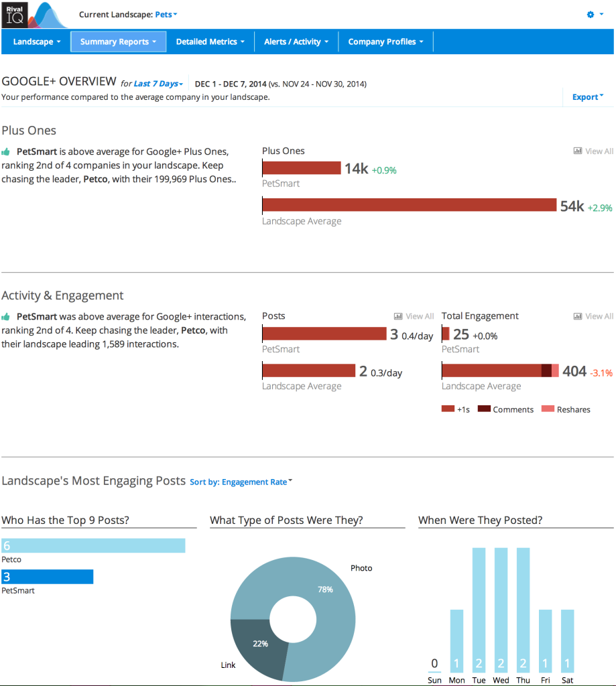Click the Link label on the donut chart

pos(228,665)
